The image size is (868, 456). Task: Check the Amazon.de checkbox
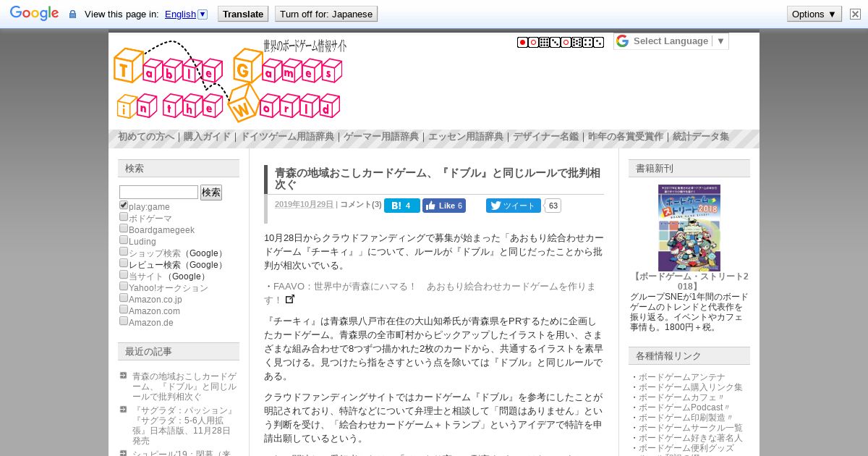tap(124, 321)
